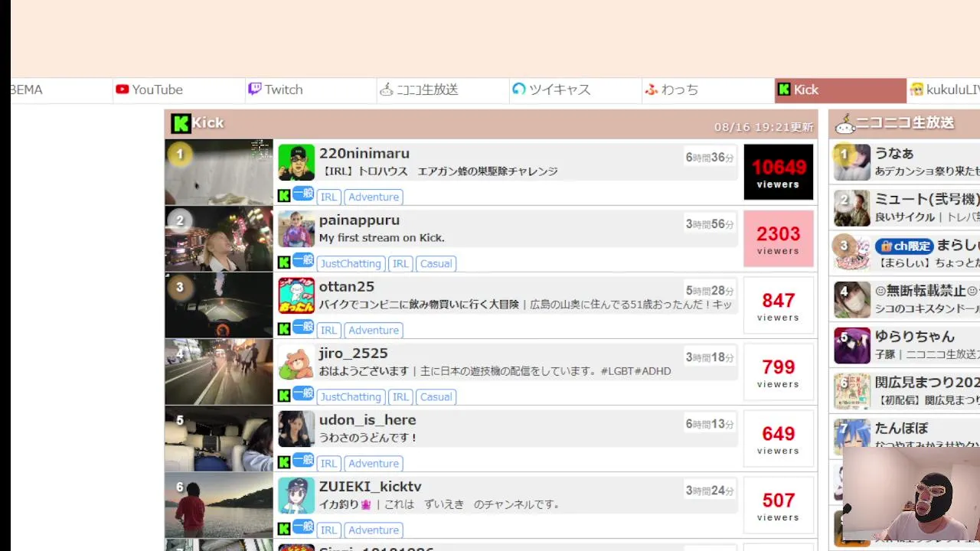The height and width of the screenshot is (551, 980).
Task: Click the 10649 viewers count box
Action: [779, 172]
